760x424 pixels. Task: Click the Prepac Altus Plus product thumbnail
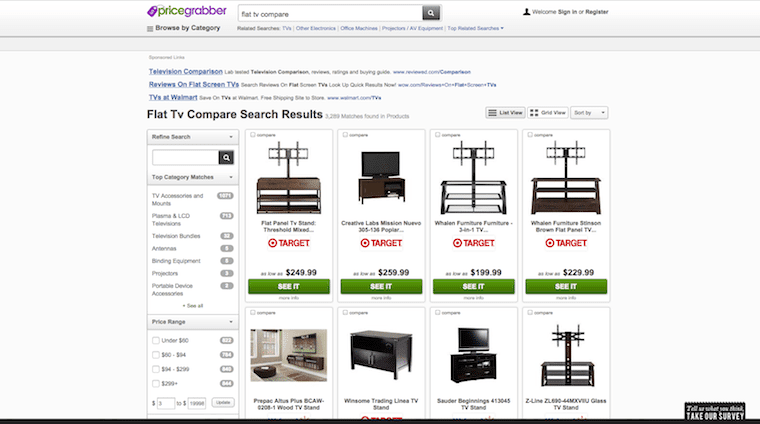coord(289,355)
